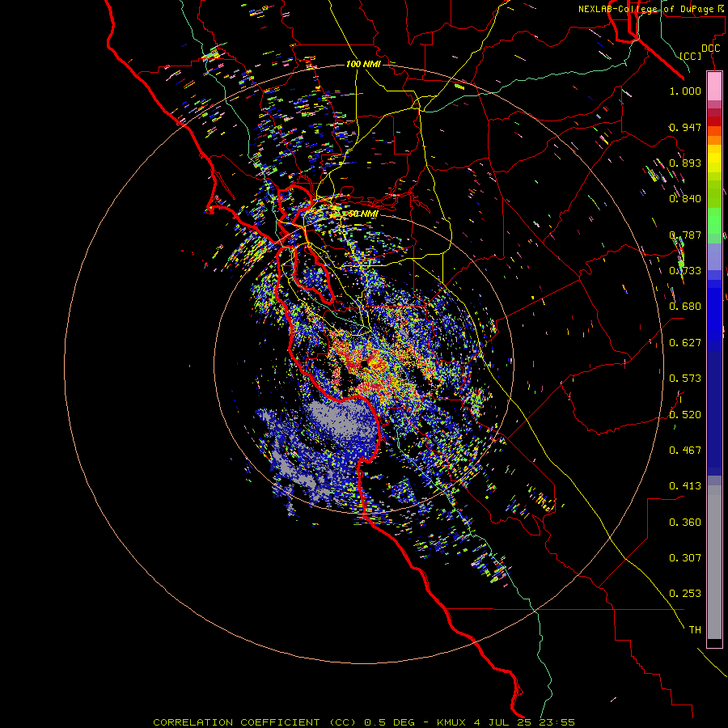
Task: Click the 1.000 value on the color scale
Action: pyautogui.click(x=685, y=91)
